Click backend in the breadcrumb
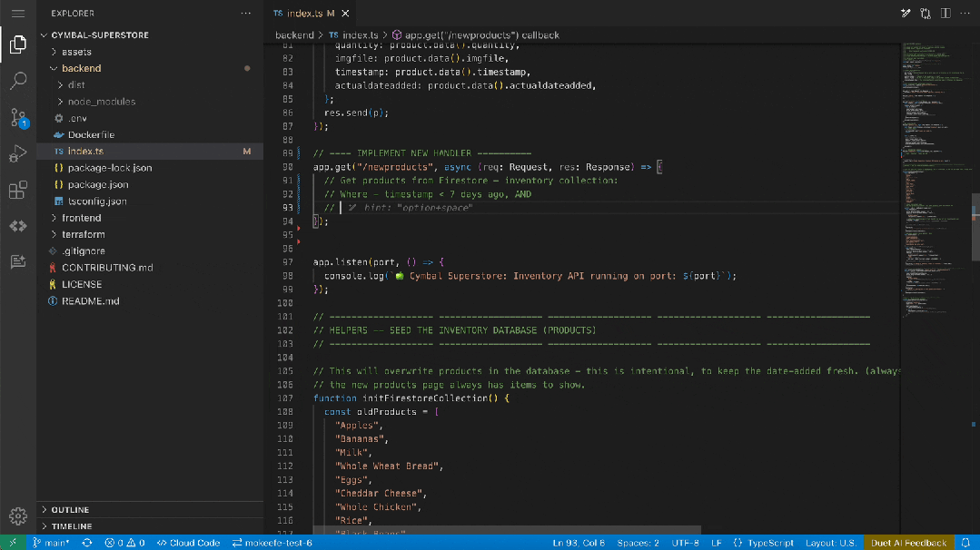The width and height of the screenshot is (980, 550). (x=294, y=35)
